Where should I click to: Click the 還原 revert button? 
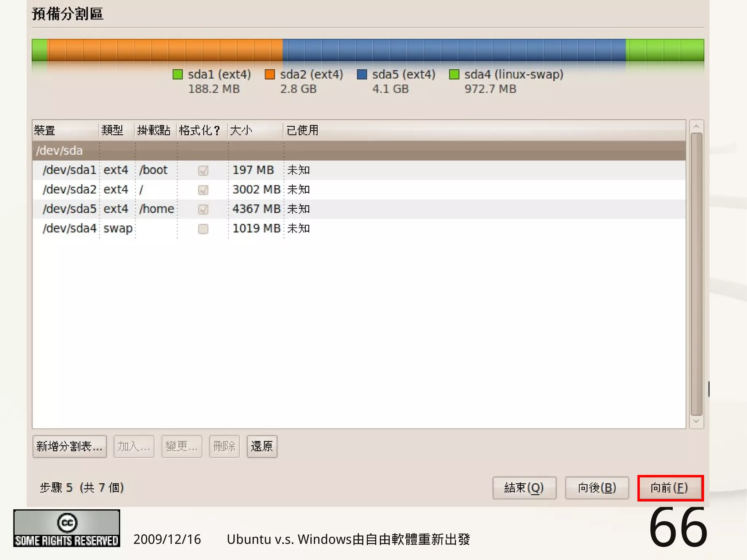point(262,446)
